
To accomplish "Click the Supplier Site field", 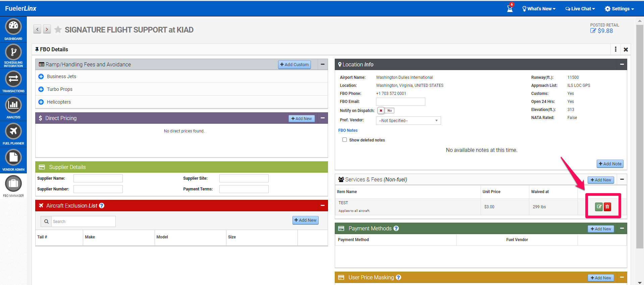I will [x=244, y=178].
